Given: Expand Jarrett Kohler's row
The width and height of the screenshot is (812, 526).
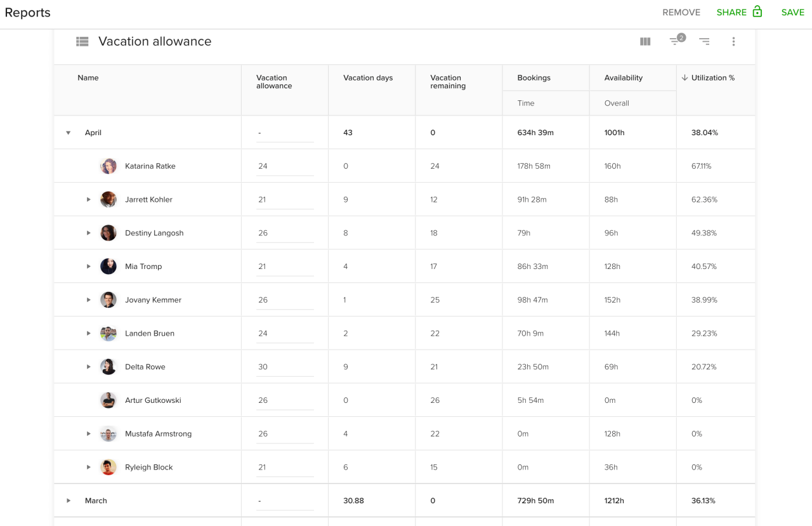Looking at the screenshot, I should (89, 200).
